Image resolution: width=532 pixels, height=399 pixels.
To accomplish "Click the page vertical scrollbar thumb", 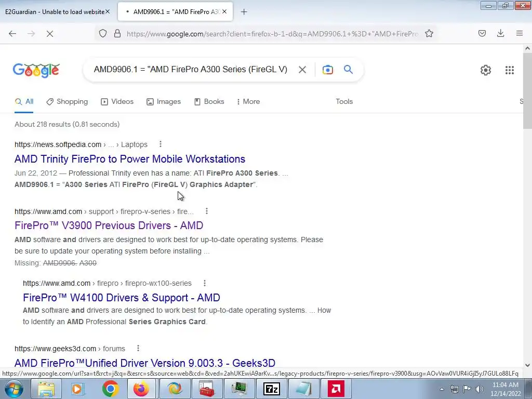I will (527, 91).
